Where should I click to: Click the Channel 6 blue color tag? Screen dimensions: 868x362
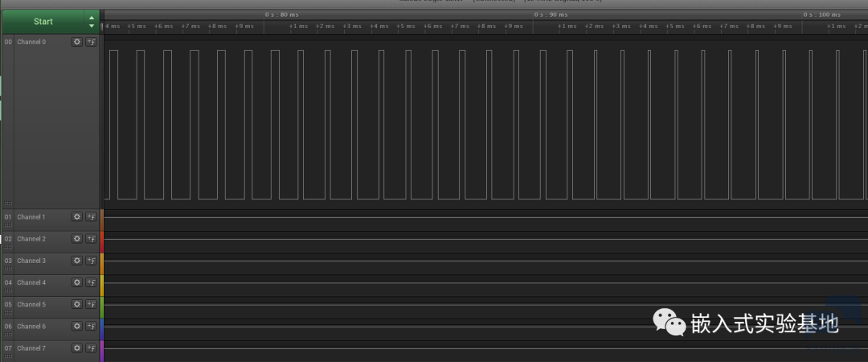point(102,330)
